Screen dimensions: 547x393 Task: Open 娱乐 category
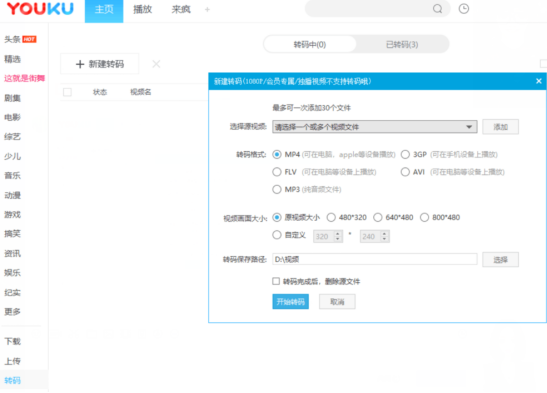(x=13, y=273)
